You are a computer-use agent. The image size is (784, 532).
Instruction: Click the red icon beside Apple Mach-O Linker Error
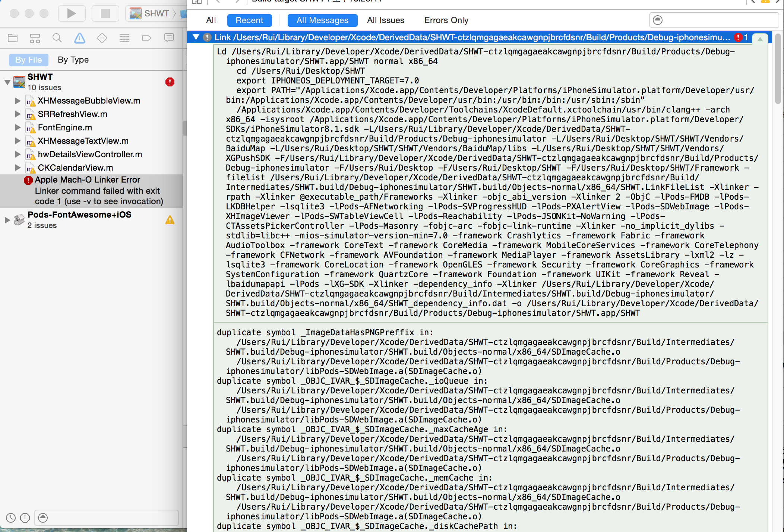pyautogui.click(x=28, y=180)
